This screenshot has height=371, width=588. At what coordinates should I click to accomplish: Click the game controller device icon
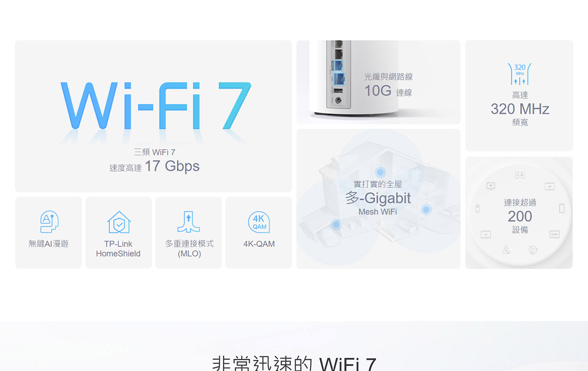click(519, 175)
